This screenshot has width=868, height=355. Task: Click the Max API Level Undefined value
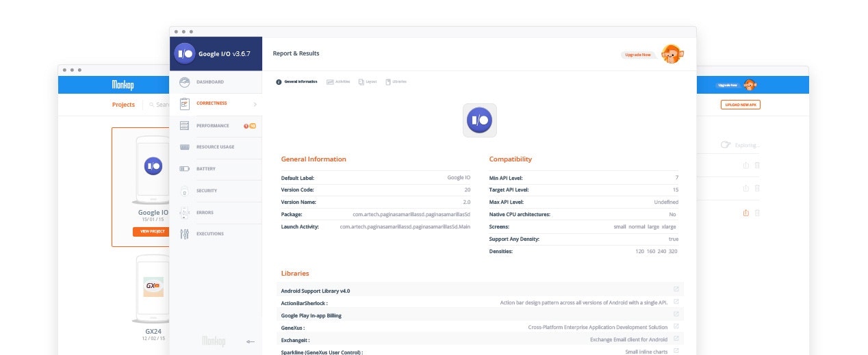point(666,202)
